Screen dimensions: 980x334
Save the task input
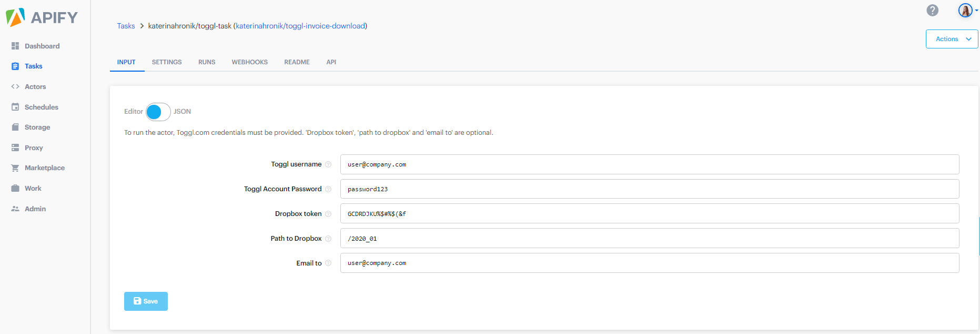click(146, 301)
